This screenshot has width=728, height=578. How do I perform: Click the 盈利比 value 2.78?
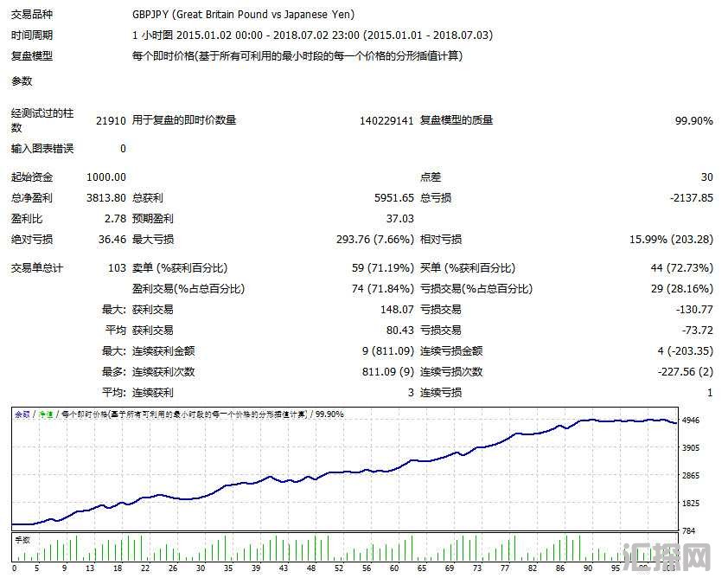tap(114, 218)
